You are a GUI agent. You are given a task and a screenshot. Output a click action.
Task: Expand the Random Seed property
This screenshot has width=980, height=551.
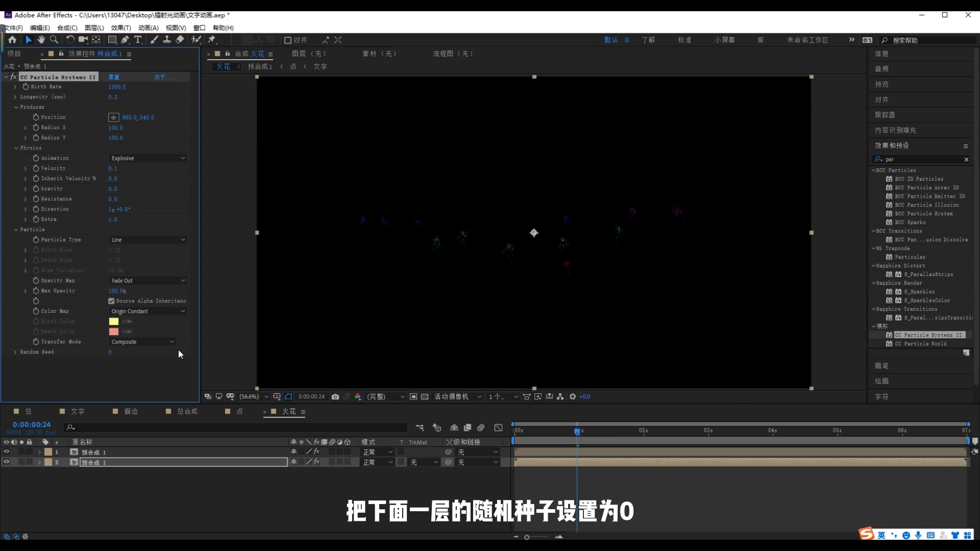click(15, 352)
